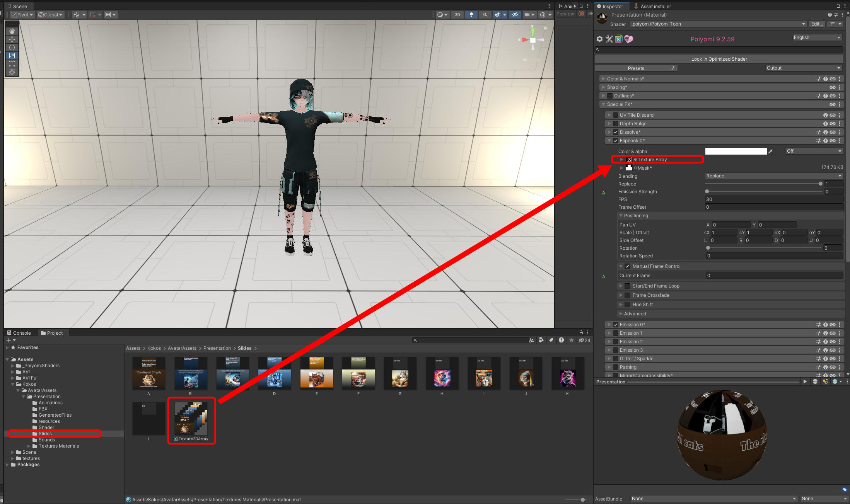Switch to the Project tab
The width and height of the screenshot is (850, 504).
[x=52, y=333]
